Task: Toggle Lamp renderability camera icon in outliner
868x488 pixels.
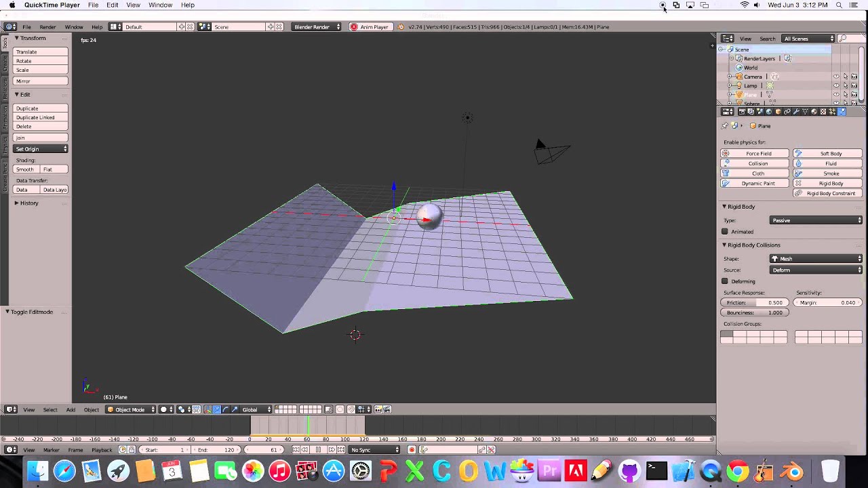Action: pos(854,85)
